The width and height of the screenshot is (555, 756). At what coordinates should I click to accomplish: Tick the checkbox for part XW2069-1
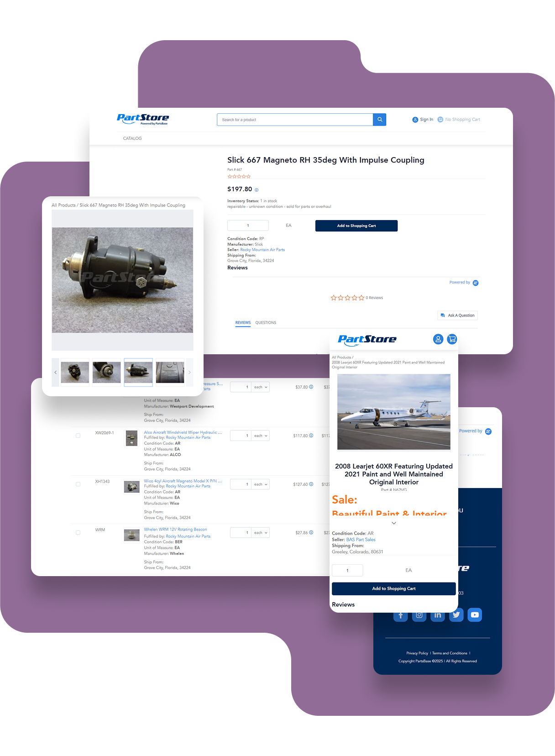(78, 436)
